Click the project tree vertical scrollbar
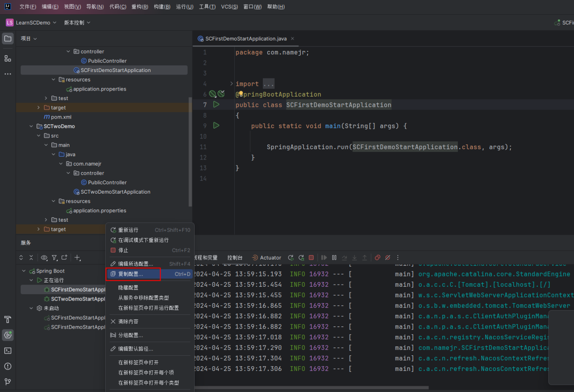The image size is (574, 392). (x=190, y=151)
